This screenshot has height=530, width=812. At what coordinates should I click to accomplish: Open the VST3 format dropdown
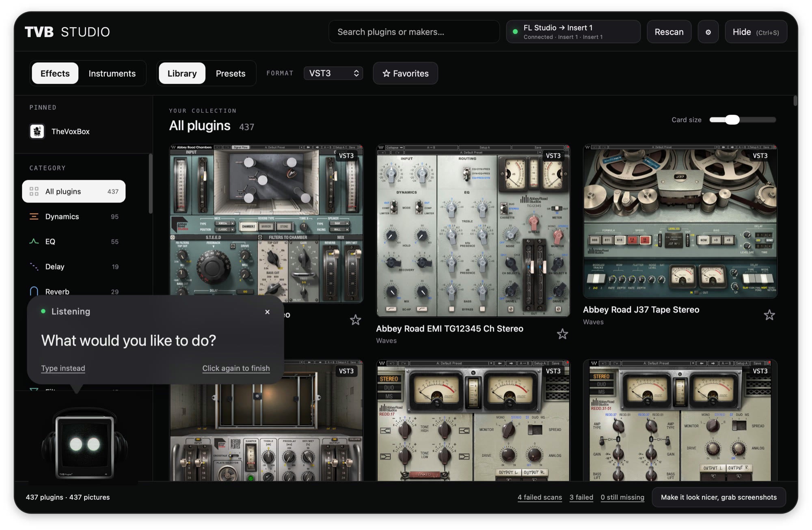tap(333, 73)
